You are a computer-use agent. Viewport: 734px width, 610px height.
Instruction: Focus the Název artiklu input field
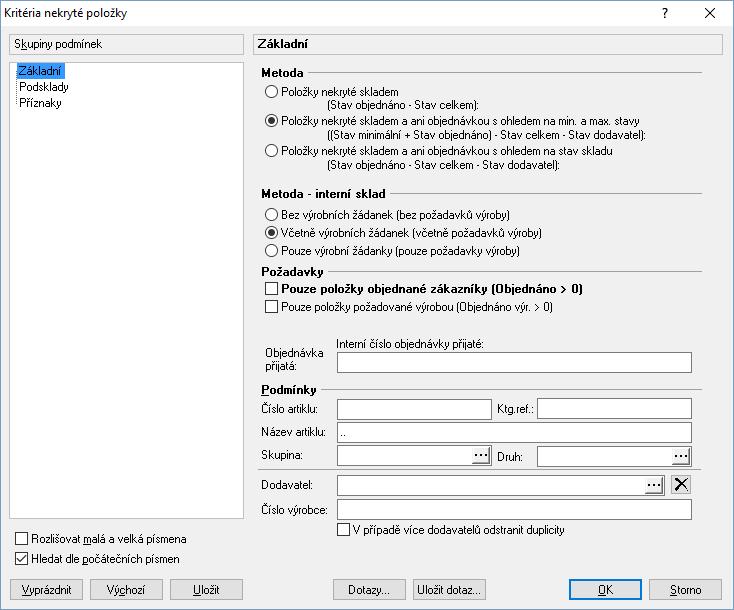pos(514,433)
